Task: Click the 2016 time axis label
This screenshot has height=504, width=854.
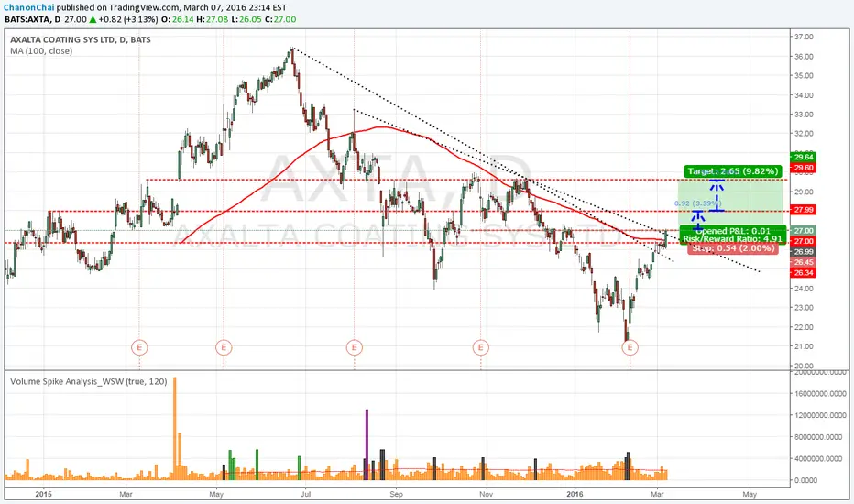Action: [575, 494]
